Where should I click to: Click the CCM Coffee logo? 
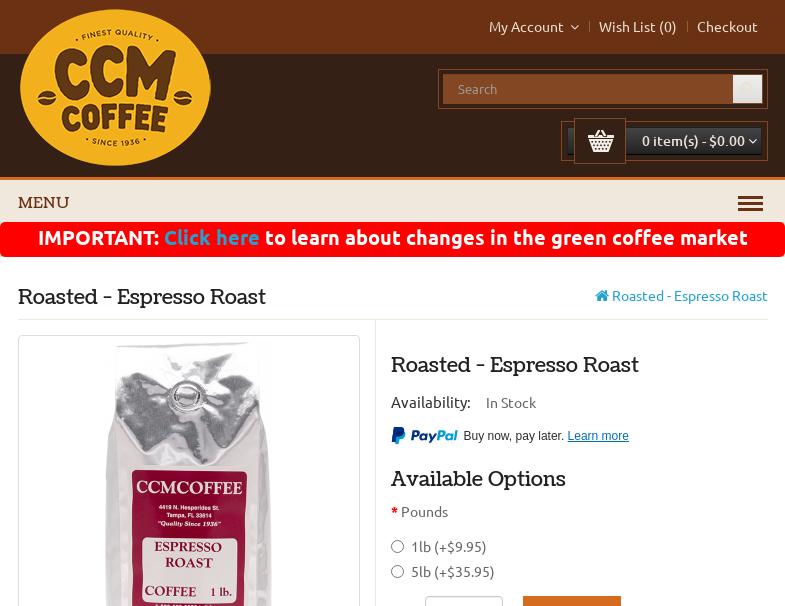click(x=115, y=88)
